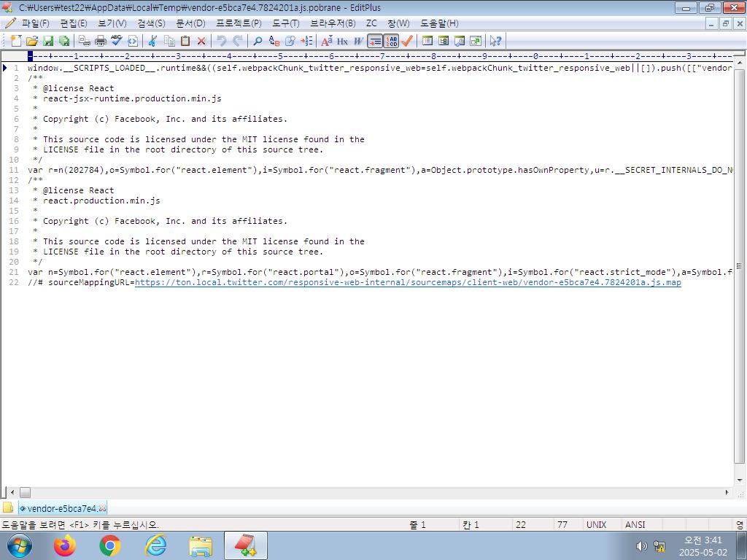This screenshot has height=560, width=747.
Task: Open the ZC menu
Action: pyautogui.click(x=371, y=23)
